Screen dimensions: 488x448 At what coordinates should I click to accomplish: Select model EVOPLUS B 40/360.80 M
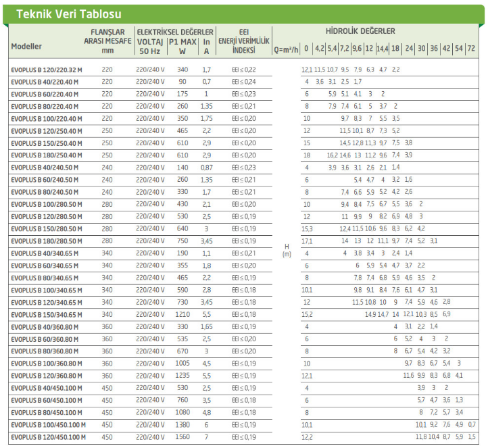pos(45,327)
